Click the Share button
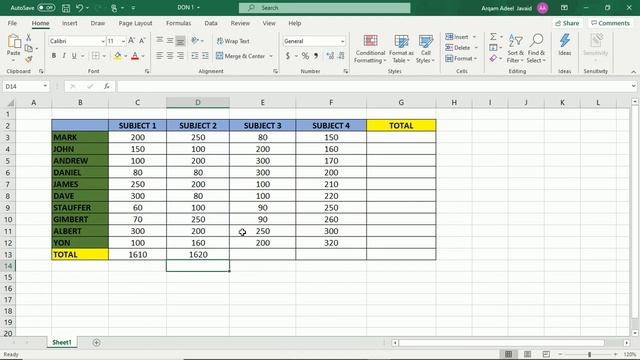Image resolution: width=640 pixels, height=360 pixels. pyautogui.click(x=567, y=23)
